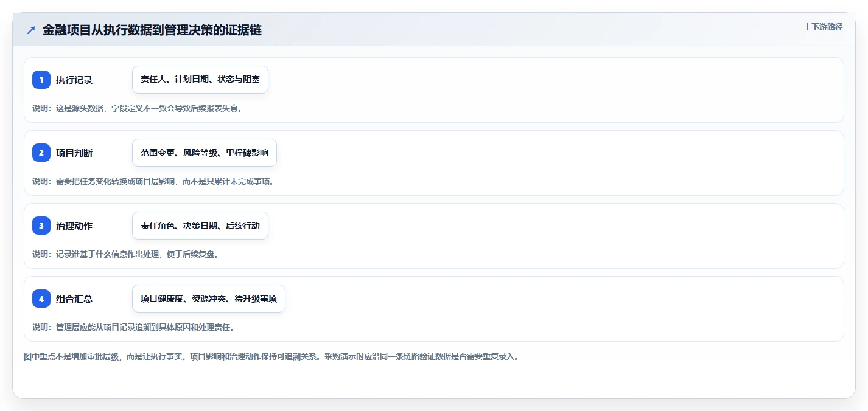Click the step 1 number badge
Image resolution: width=868 pixels, height=411 pixels.
tap(41, 80)
